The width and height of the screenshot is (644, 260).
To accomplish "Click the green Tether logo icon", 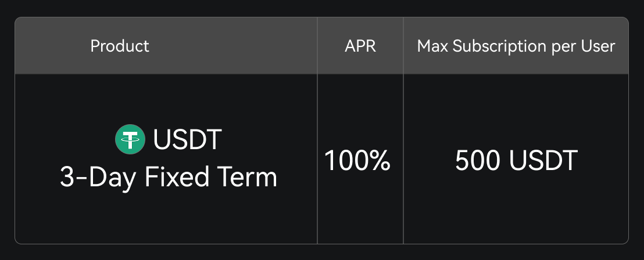I will coord(130,140).
